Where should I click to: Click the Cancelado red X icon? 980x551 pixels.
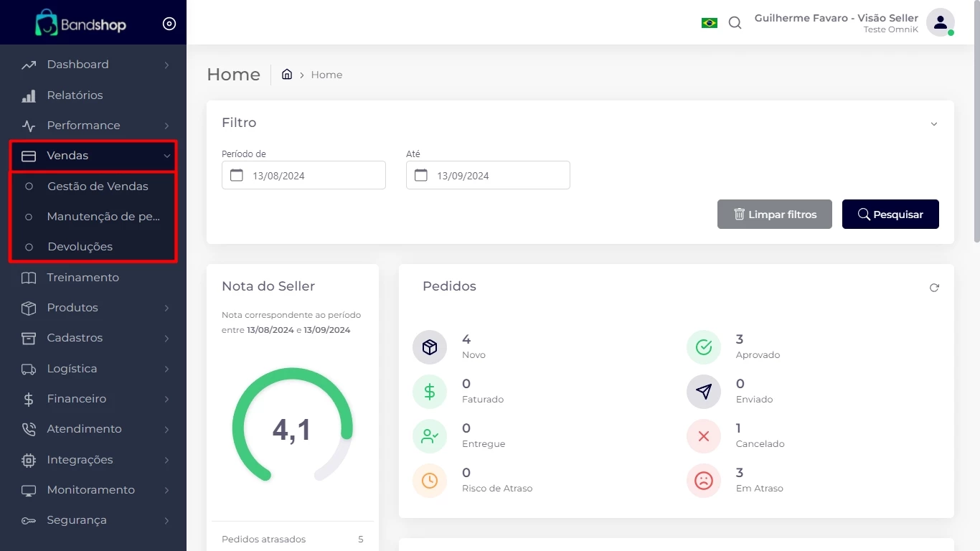(x=704, y=436)
